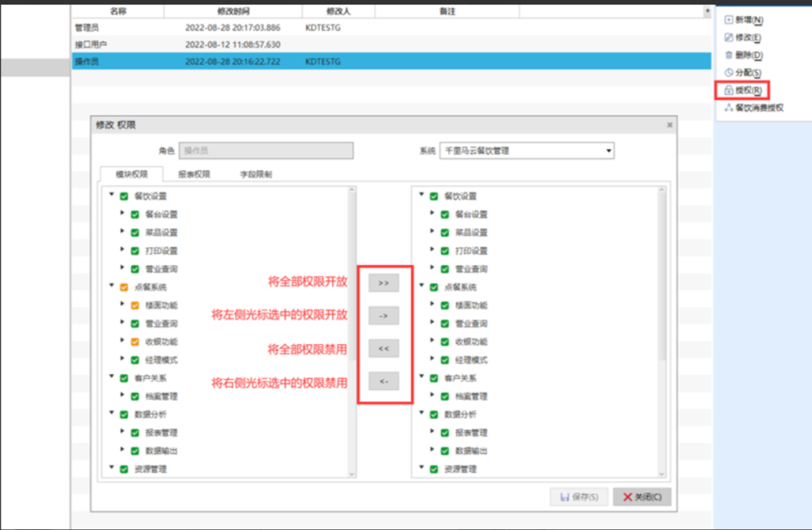This screenshot has width=812, height=530.
Task: Click the left tree's vertical scrollbar
Action: click(351, 331)
